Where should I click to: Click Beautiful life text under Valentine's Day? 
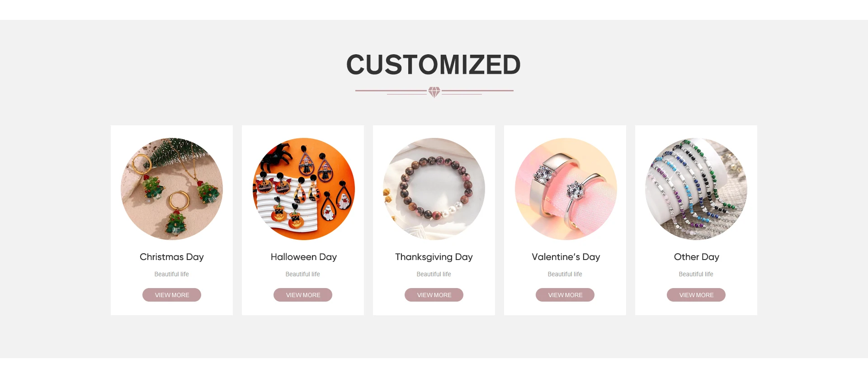click(565, 274)
